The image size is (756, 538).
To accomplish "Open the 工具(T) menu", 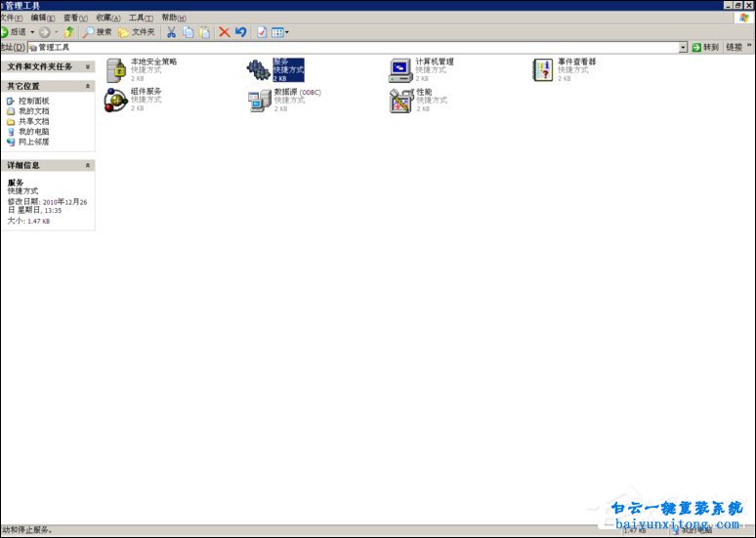I will tap(141, 18).
